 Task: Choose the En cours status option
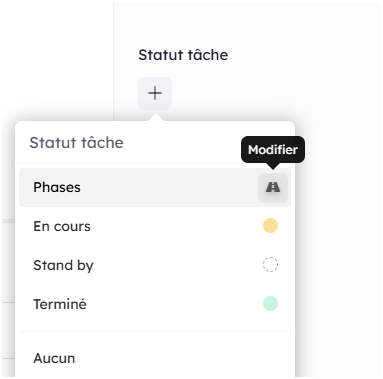click(155, 226)
